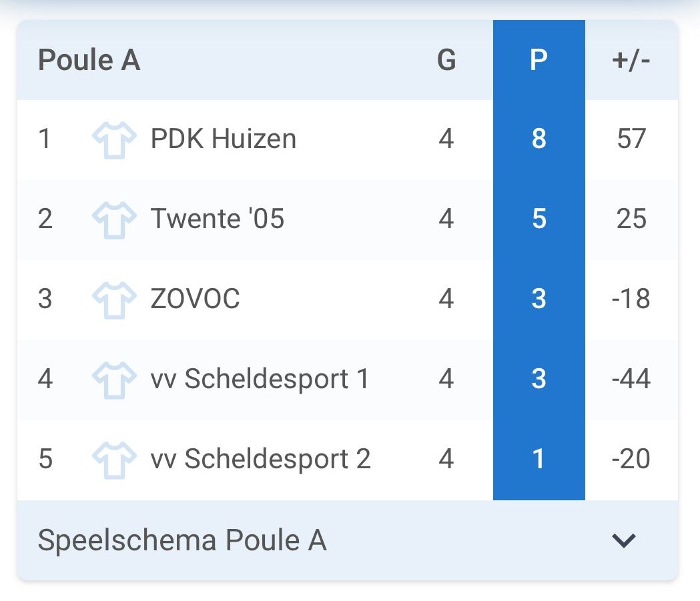Click the Poule A table heading

coord(89,61)
